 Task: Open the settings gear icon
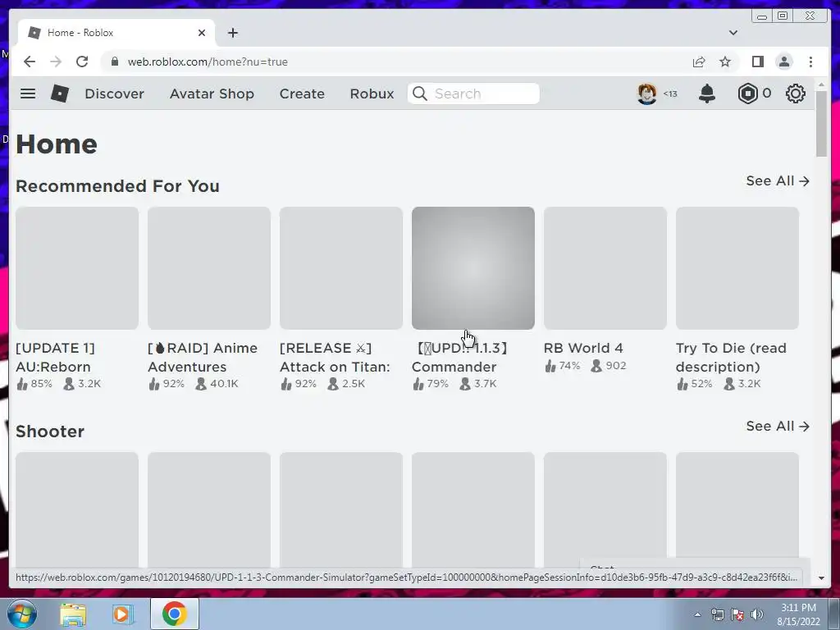796,94
